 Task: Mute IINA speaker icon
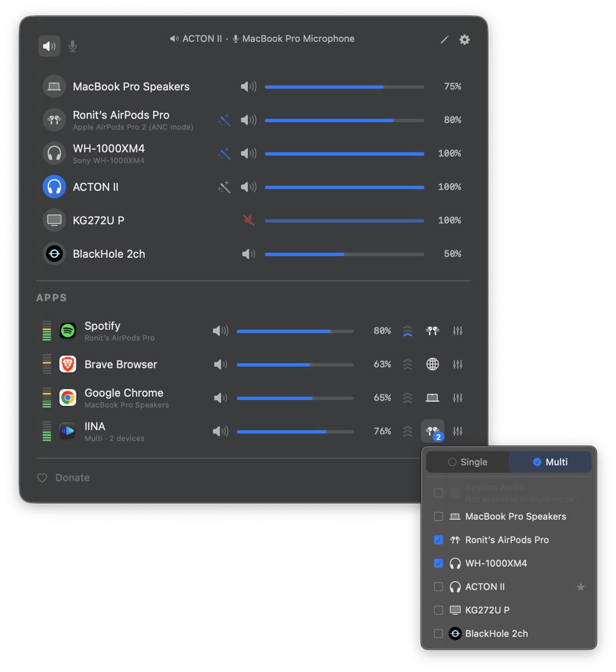pyautogui.click(x=221, y=431)
